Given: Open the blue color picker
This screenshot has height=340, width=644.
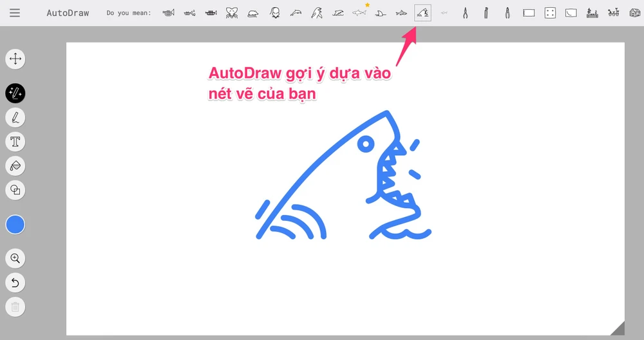Looking at the screenshot, I should 15,225.
